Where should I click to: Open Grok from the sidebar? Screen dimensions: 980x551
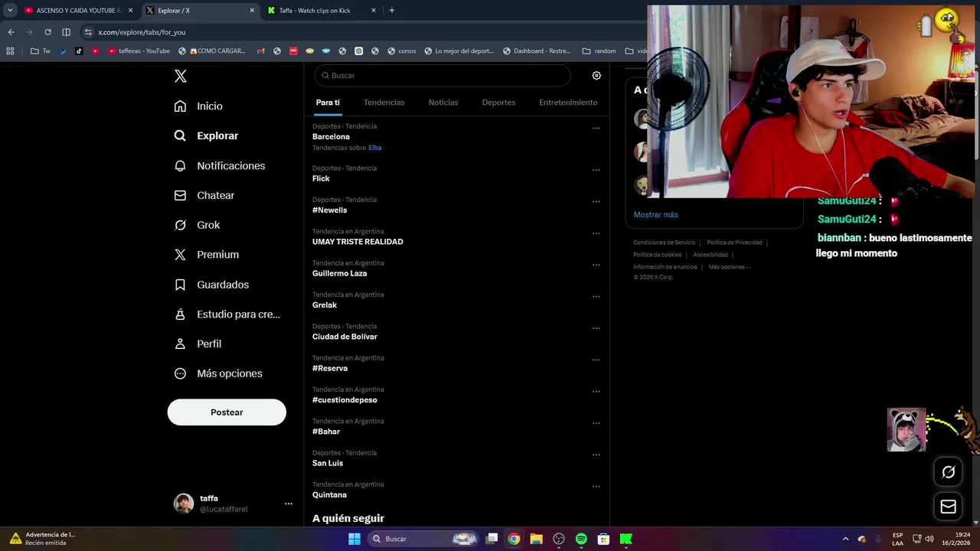click(197, 225)
